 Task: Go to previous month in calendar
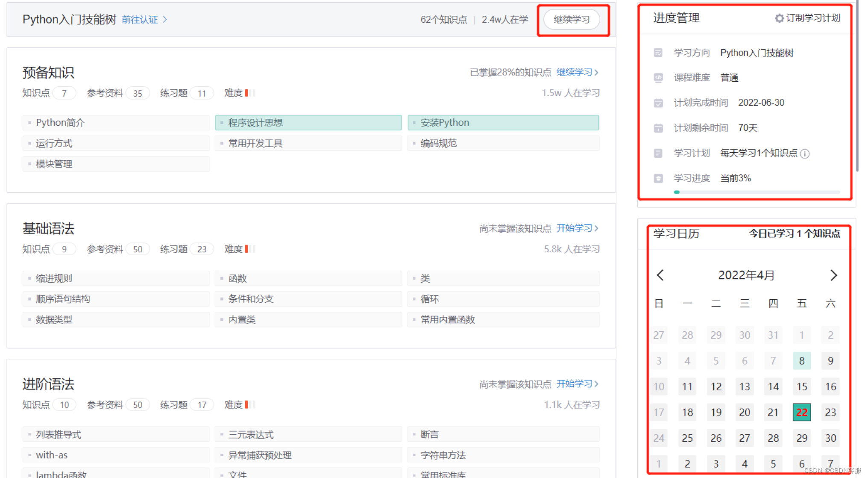pos(660,275)
